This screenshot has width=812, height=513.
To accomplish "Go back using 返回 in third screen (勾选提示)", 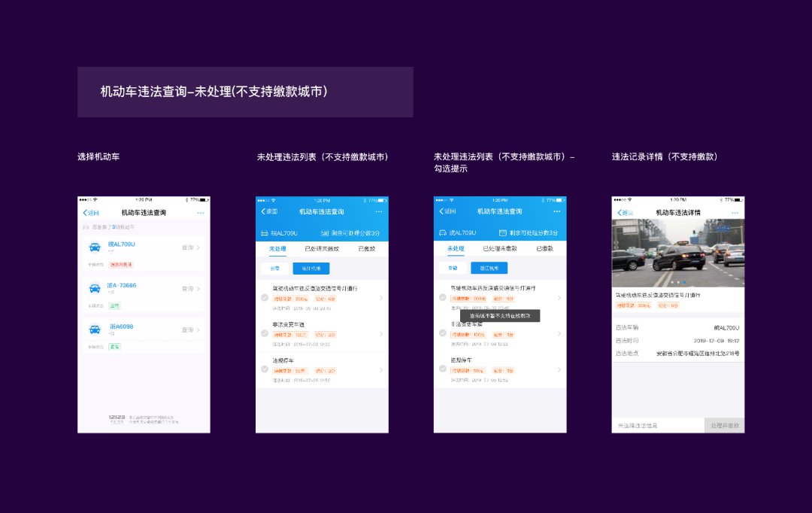I will (x=447, y=211).
